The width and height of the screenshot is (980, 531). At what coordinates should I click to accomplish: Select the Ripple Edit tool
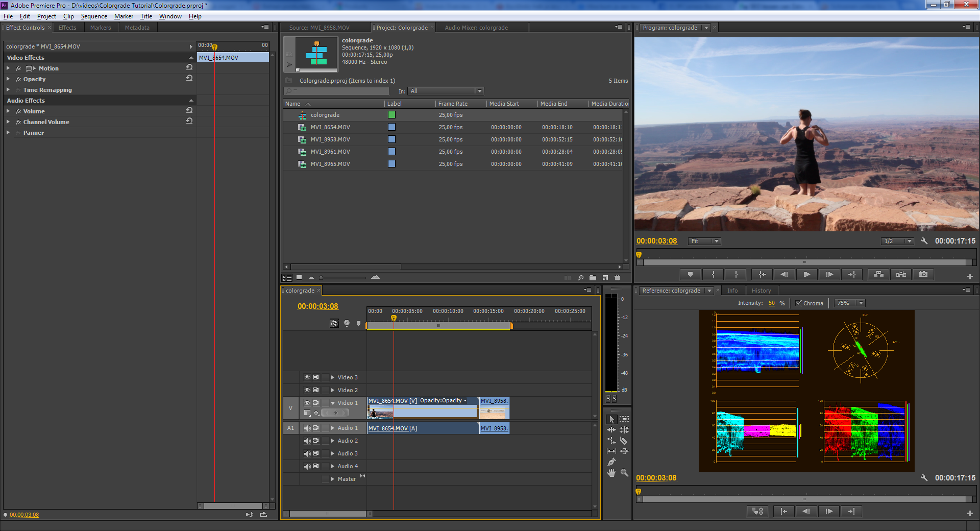[x=611, y=430]
